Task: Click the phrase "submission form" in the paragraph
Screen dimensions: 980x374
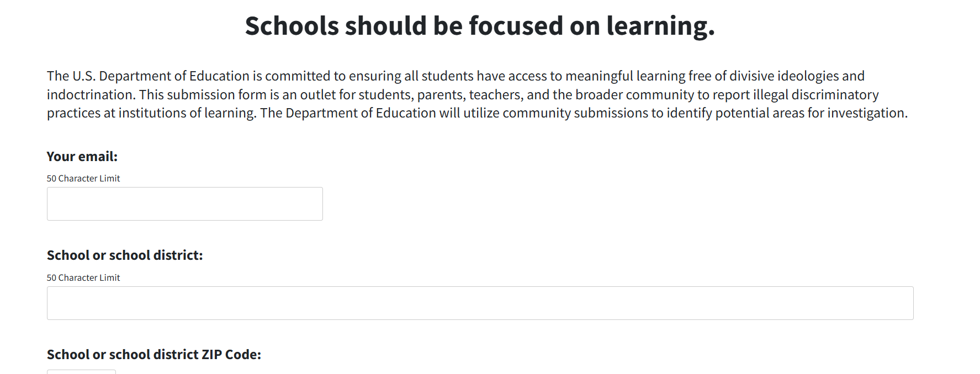Action: point(217,95)
